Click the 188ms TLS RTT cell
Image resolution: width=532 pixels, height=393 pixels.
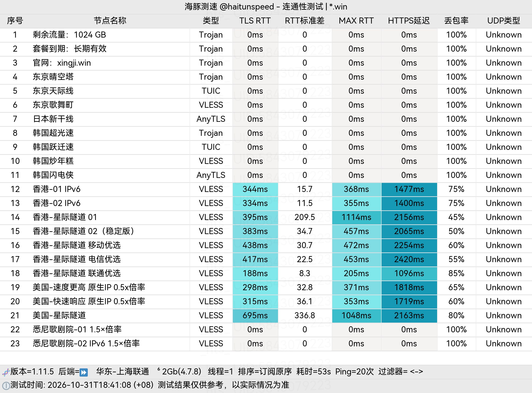click(255, 274)
